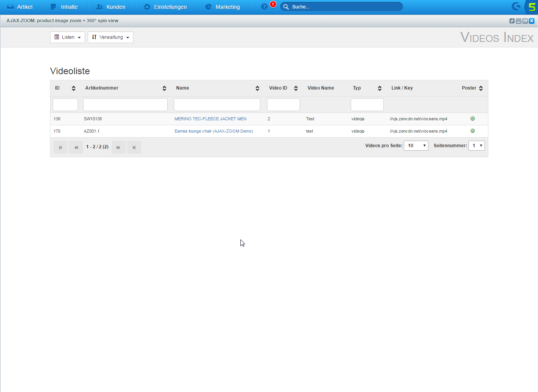
Task: Click the help question mark icon
Action: coord(264,7)
